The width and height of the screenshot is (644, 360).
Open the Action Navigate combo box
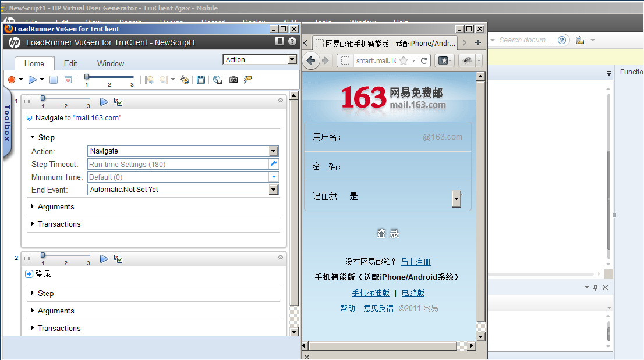(183, 151)
